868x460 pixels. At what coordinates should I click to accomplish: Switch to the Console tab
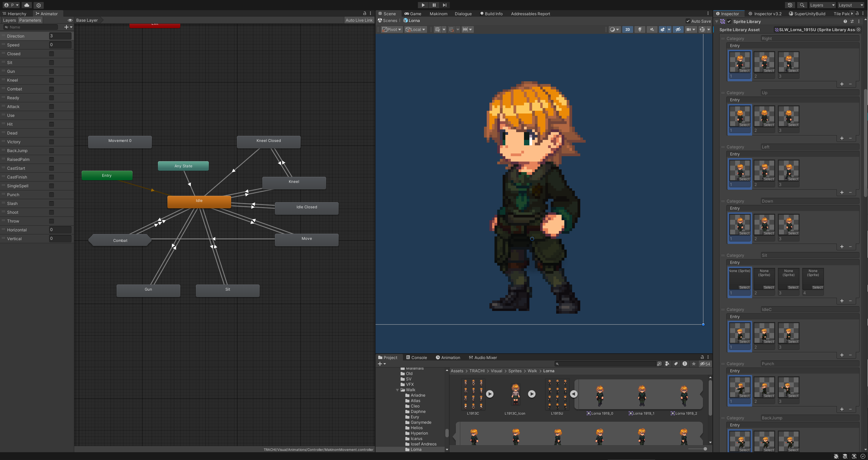pos(416,357)
